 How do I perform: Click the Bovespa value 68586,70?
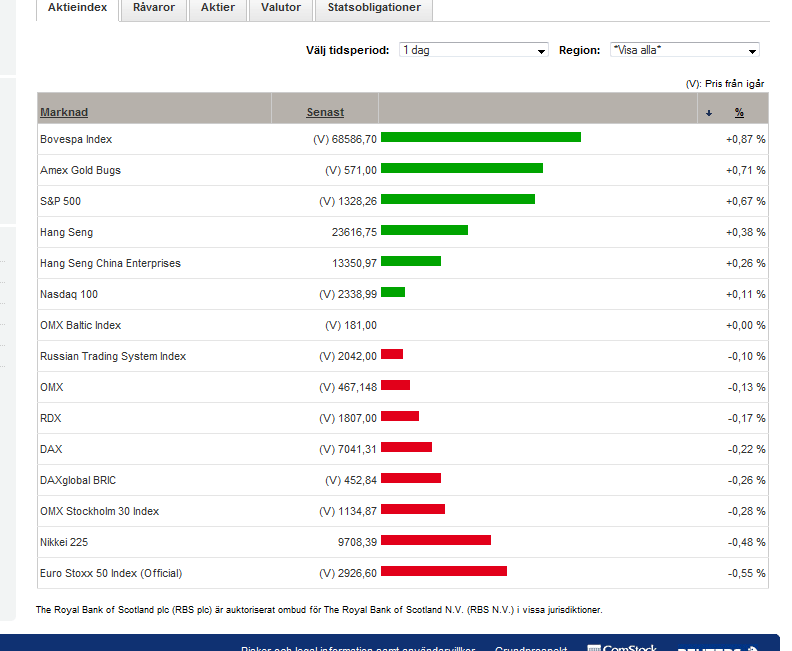click(x=354, y=139)
